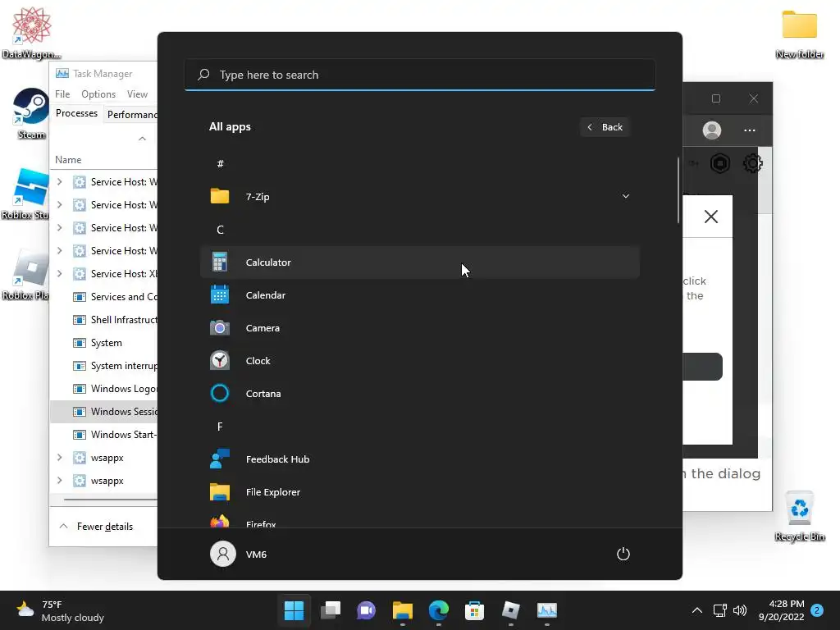Open the network icon in system tray

pyautogui.click(x=719, y=610)
